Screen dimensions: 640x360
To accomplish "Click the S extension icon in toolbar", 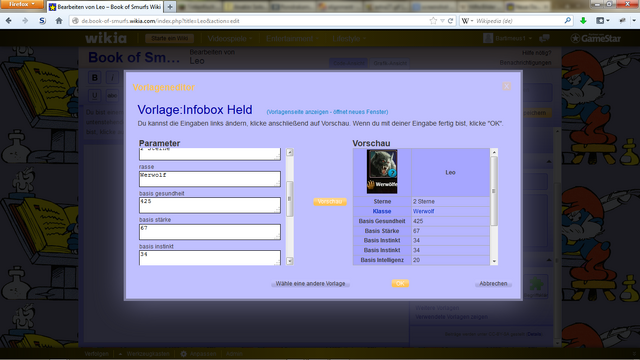I will [42, 21].
